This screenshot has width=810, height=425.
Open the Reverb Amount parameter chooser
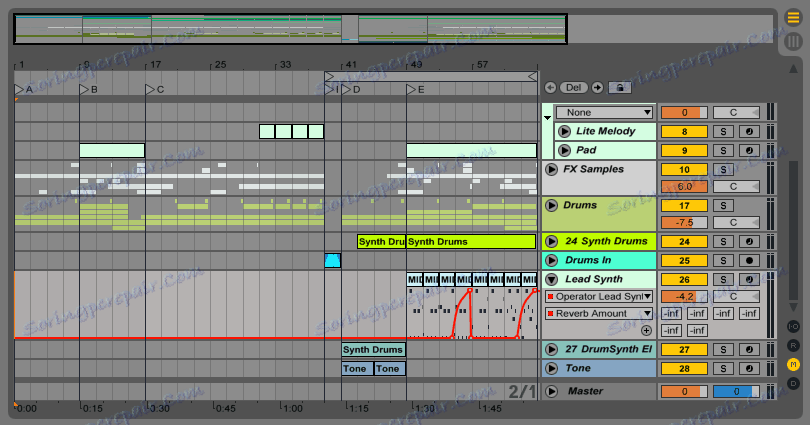pyautogui.click(x=599, y=314)
